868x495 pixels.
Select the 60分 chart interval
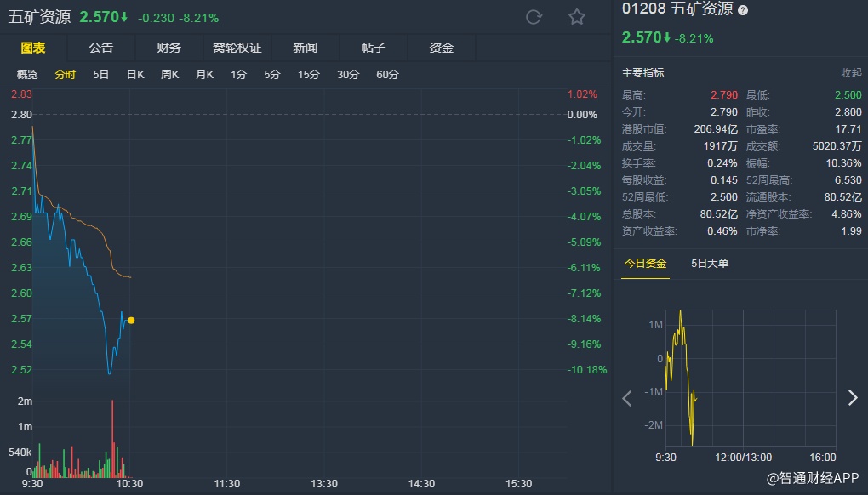(x=387, y=75)
